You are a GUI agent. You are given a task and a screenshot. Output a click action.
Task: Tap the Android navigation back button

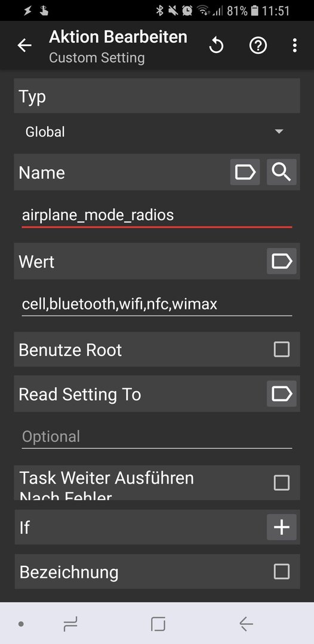tap(246, 624)
